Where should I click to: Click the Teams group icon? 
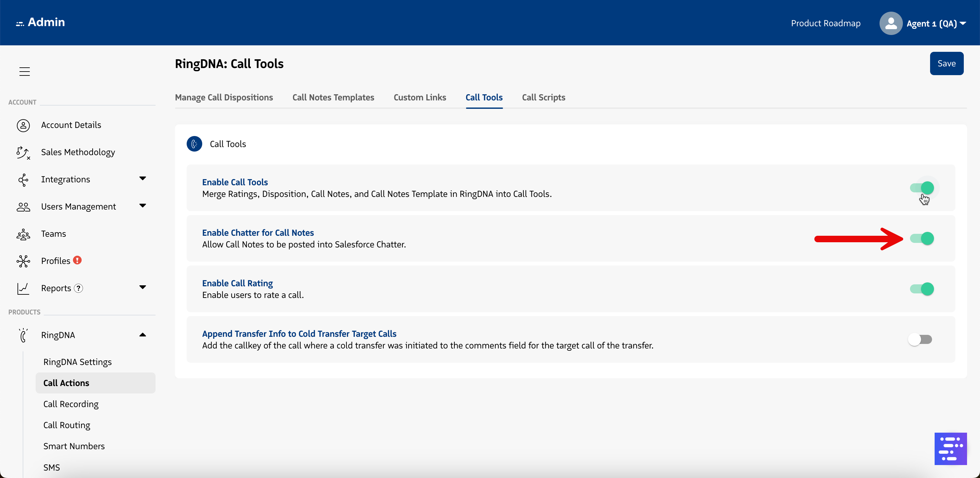(23, 234)
